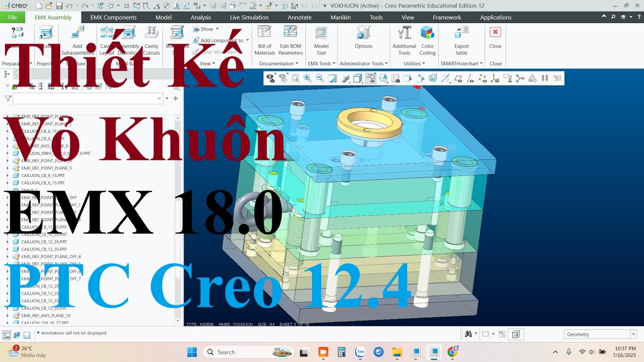
Task: Open the File menu
Action: click(13, 17)
